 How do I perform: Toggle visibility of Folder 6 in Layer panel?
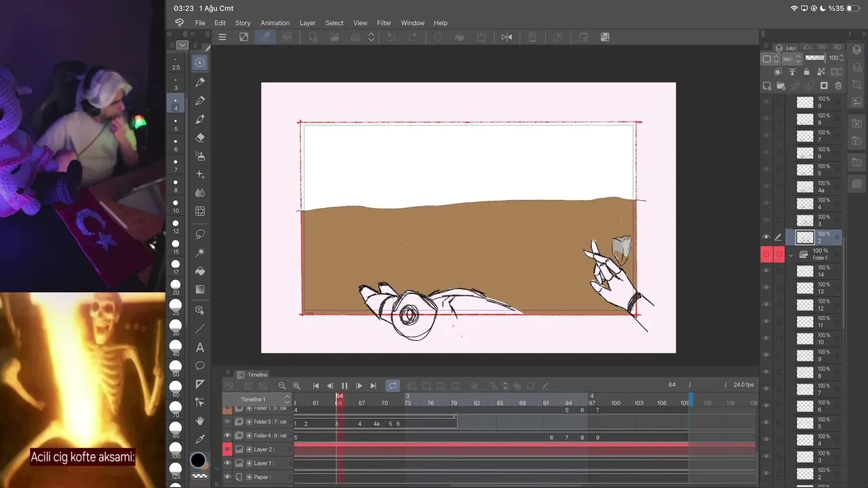(x=766, y=254)
